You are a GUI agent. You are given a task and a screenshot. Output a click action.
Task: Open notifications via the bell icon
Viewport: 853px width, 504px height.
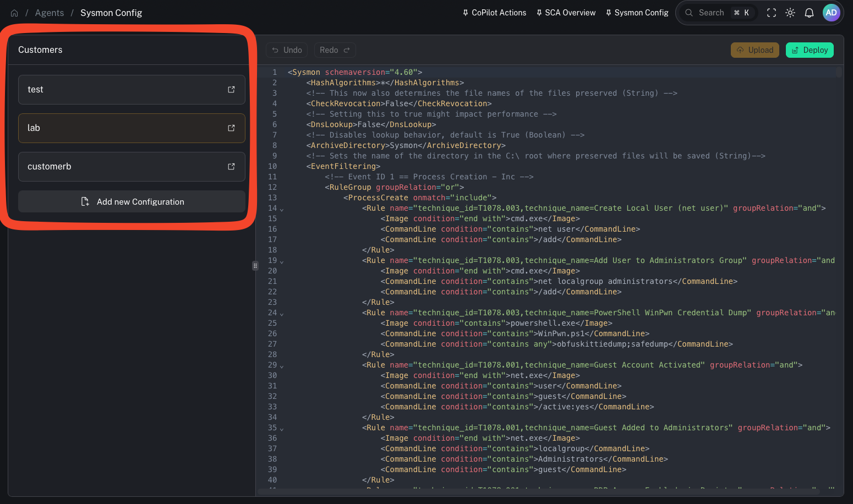809,13
